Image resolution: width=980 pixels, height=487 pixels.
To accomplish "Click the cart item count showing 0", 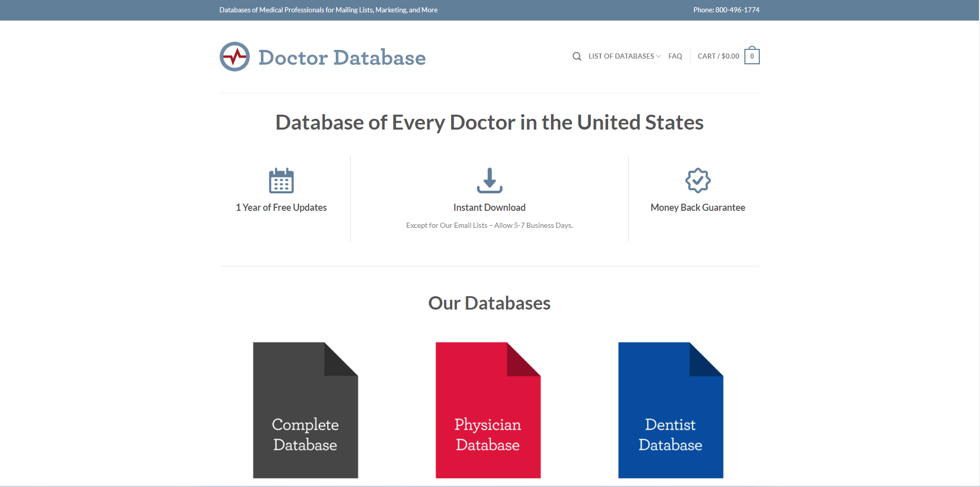I will tap(752, 56).
